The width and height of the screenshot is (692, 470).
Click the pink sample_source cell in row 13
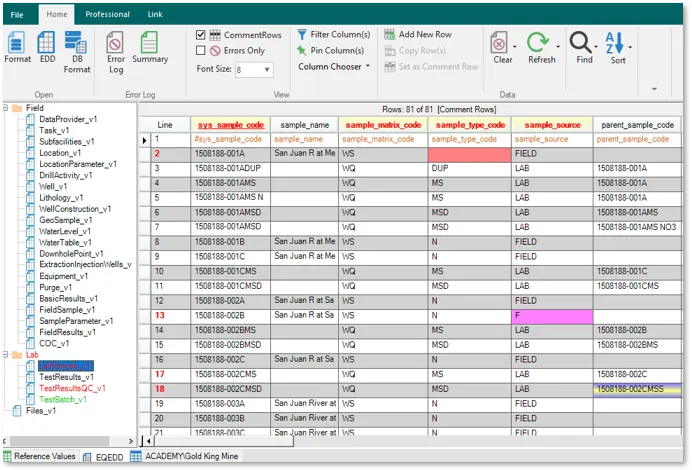[552, 316]
